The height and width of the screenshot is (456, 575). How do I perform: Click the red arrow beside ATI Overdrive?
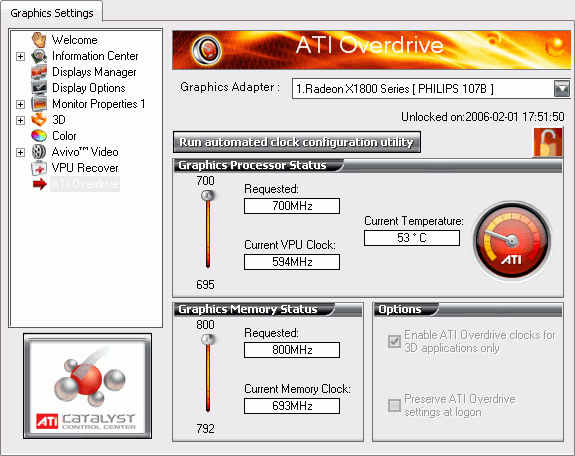(40, 184)
